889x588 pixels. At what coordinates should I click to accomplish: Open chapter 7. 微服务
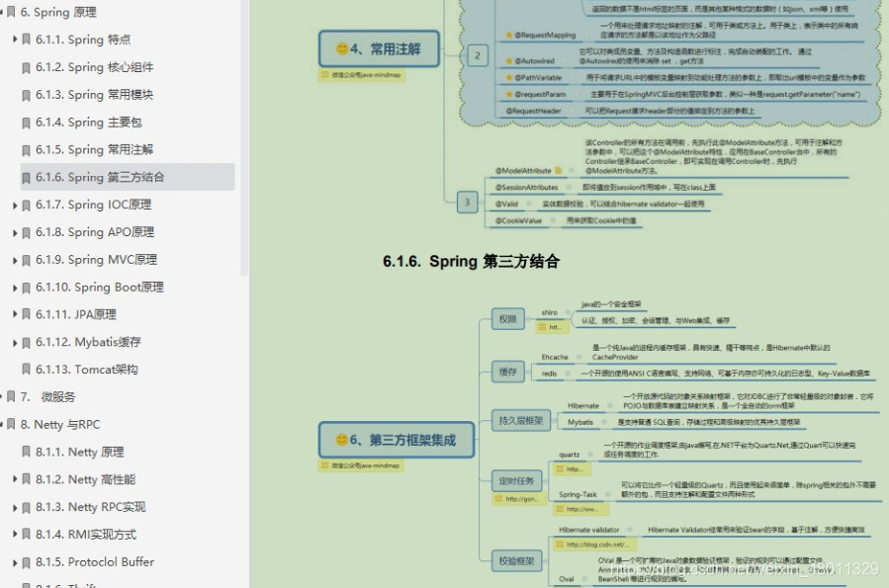point(47,396)
